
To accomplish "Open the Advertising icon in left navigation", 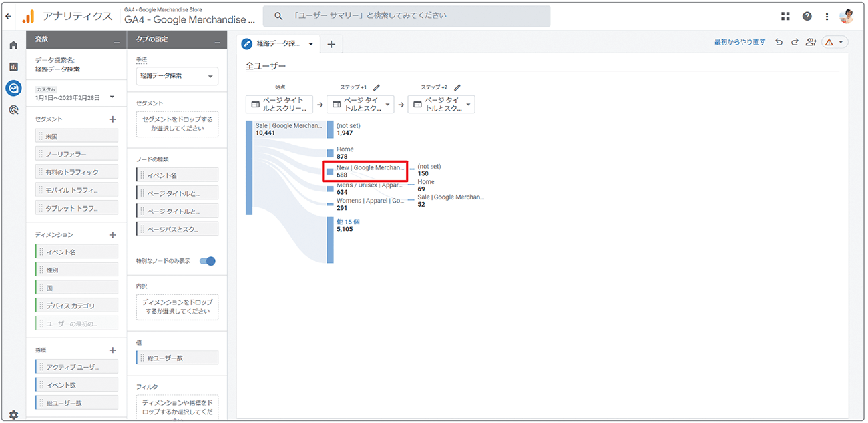I will [x=13, y=110].
